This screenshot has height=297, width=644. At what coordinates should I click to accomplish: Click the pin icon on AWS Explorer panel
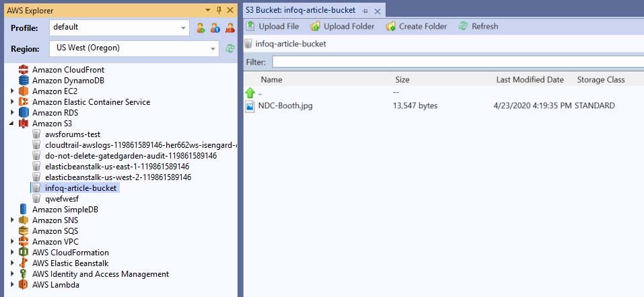click(219, 10)
